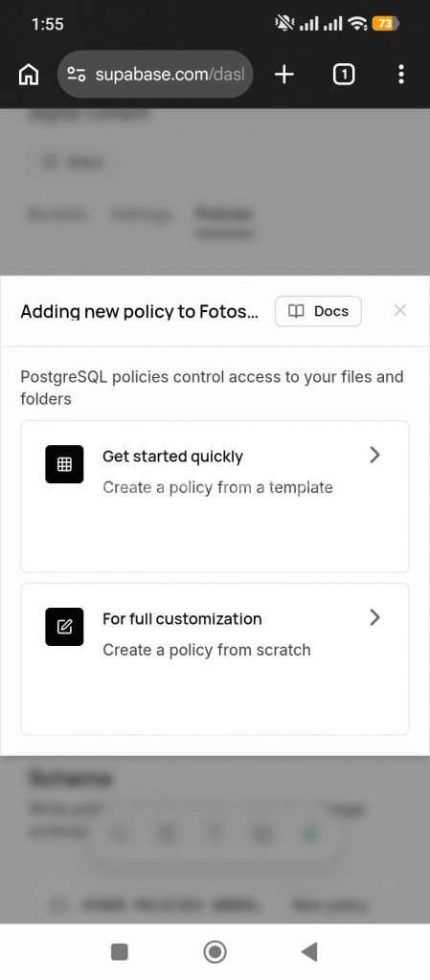430x980 pixels.
Task: Click the book icon in Docs button
Action: pos(296,311)
